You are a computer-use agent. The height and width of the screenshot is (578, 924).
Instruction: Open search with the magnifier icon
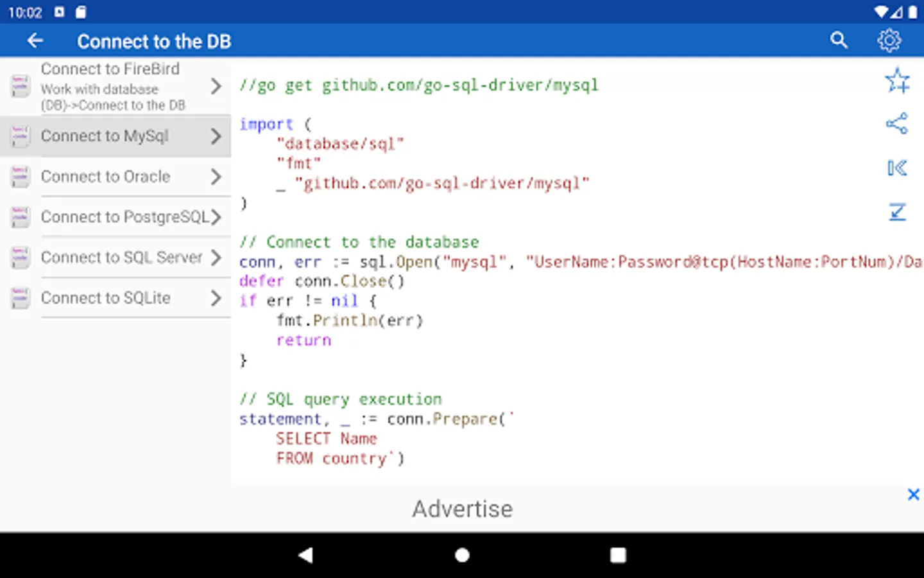[839, 40]
